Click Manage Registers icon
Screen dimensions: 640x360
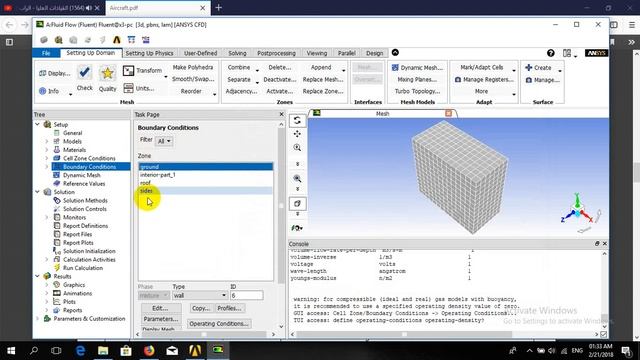tap(458, 80)
